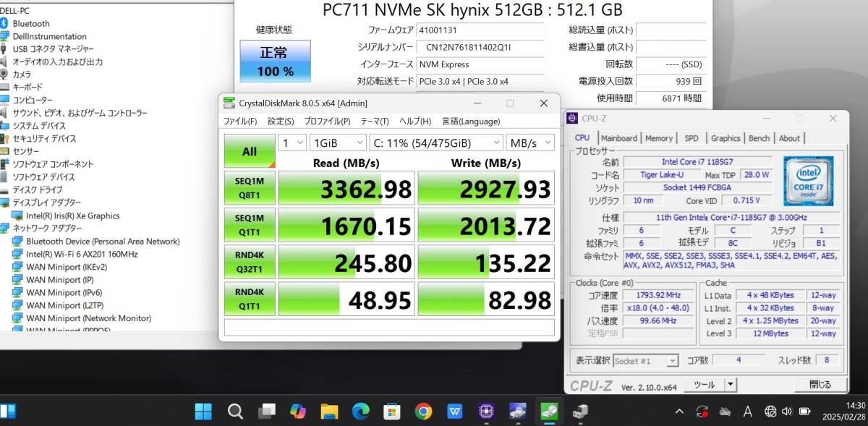Image resolution: width=868 pixels, height=426 pixels.
Task: Launch Google Chrome from the taskbar
Action: [x=424, y=412]
